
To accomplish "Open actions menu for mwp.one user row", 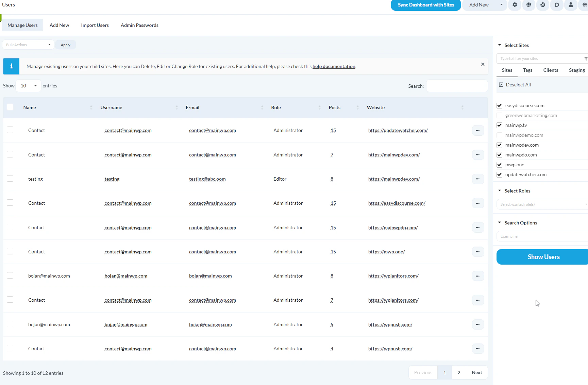I will pyautogui.click(x=478, y=252).
